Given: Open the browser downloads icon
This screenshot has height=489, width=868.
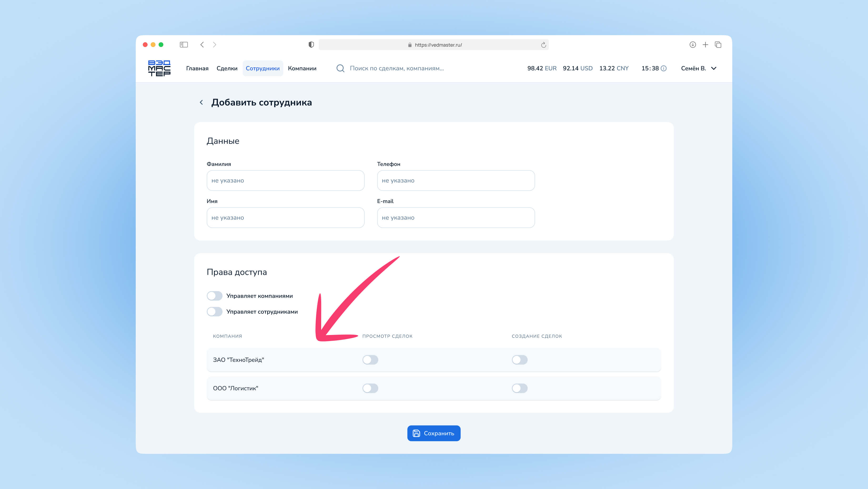Looking at the screenshot, I should 693,45.
